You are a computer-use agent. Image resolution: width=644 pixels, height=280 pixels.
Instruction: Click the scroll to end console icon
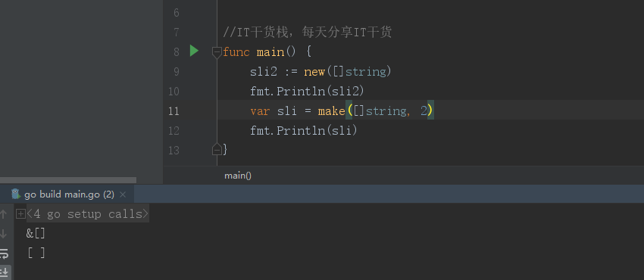point(5,272)
